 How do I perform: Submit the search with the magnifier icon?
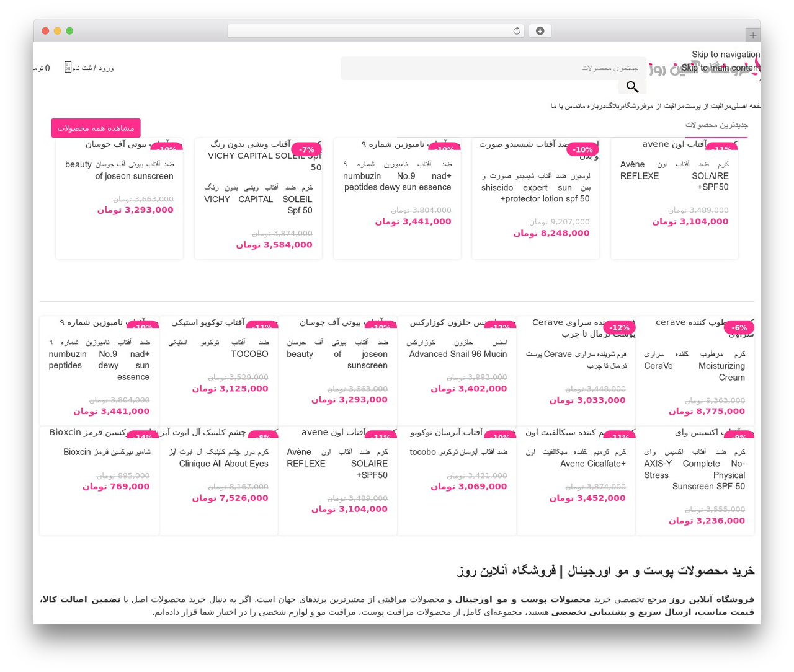click(x=632, y=87)
